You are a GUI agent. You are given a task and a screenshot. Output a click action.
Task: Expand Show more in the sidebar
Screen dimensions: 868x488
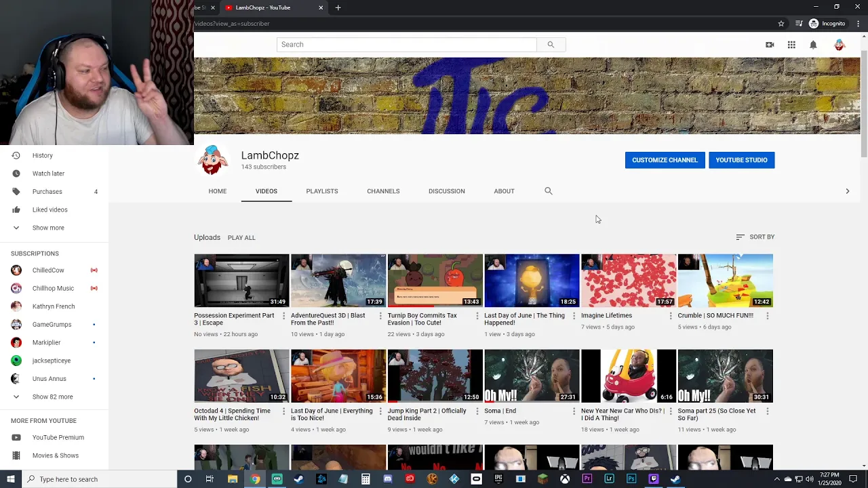click(x=54, y=228)
